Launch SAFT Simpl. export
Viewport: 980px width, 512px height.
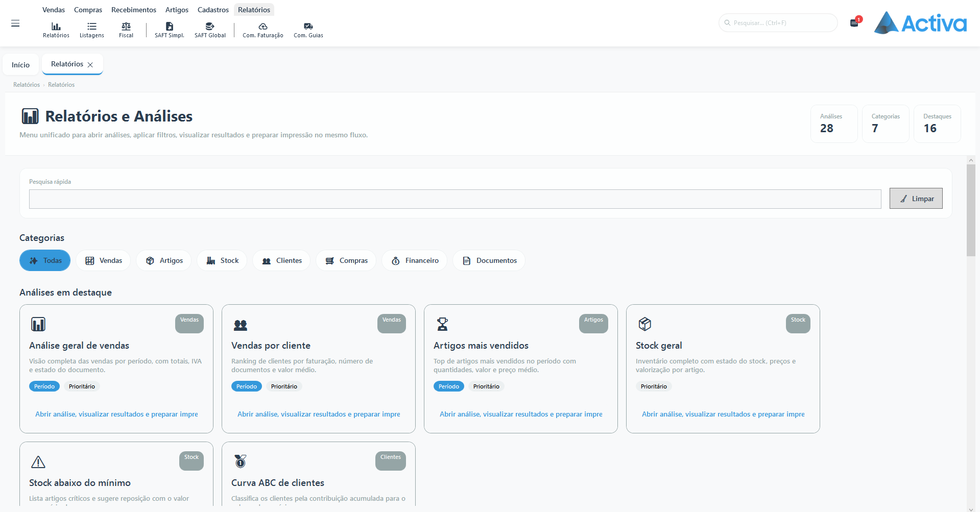click(170, 30)
